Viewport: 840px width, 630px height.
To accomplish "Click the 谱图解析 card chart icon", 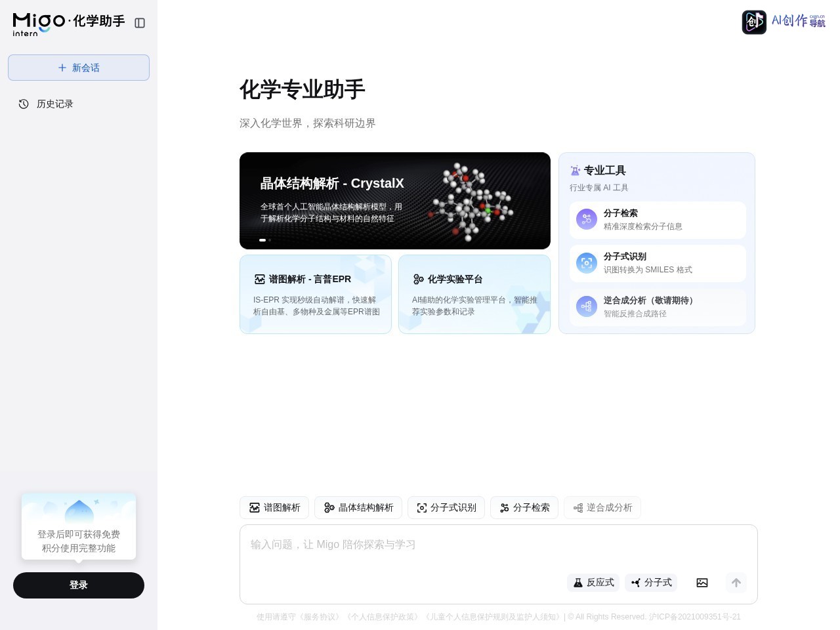I will pos(260,280).
